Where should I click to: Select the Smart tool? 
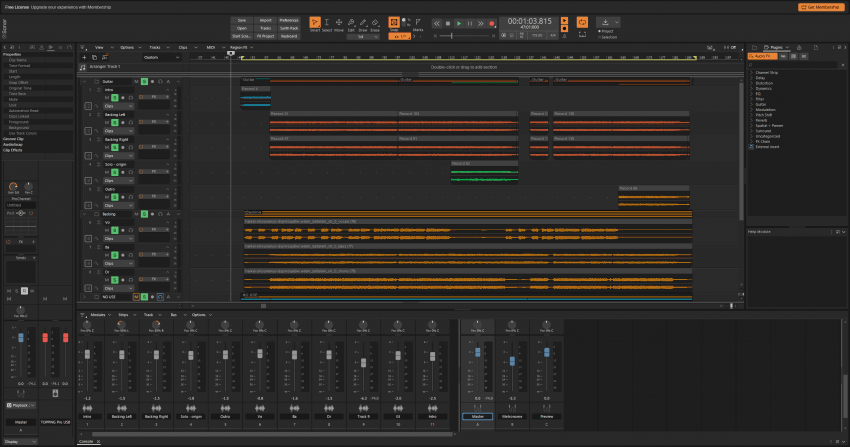(x=315, y=23)
